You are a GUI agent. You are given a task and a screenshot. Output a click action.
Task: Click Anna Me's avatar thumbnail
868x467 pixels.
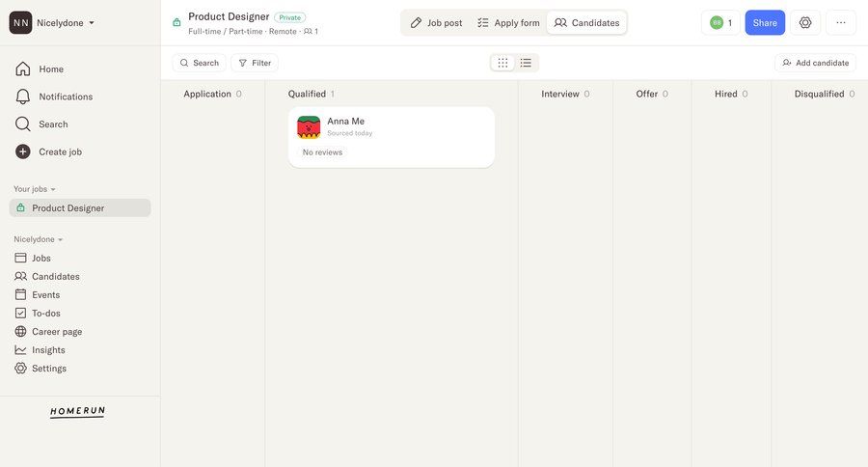point(309,126)
